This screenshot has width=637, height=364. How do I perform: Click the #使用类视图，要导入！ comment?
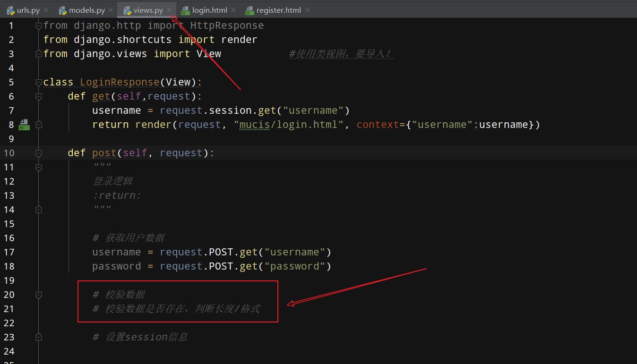click(340, 54)
